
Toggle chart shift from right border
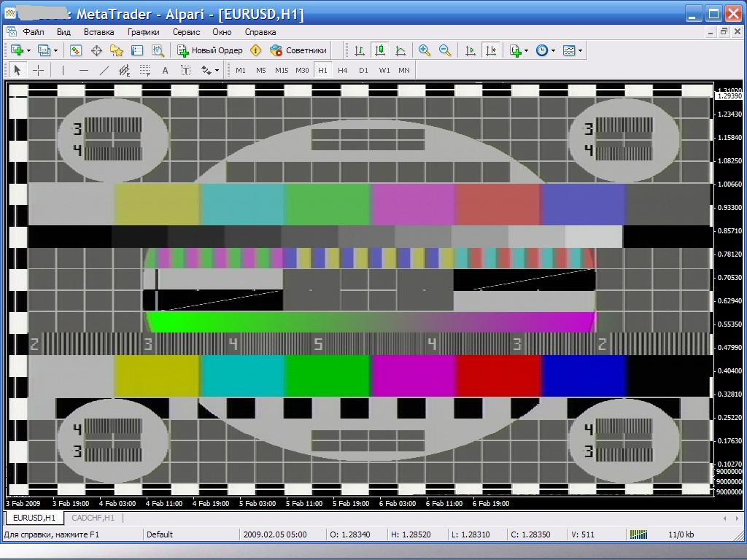[491, 50]
